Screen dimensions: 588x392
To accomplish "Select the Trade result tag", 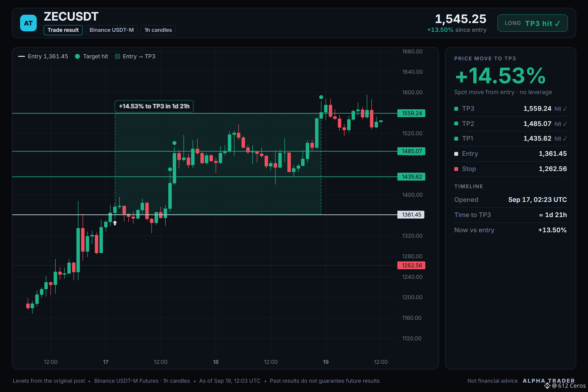I will click(x=63, y=30).
